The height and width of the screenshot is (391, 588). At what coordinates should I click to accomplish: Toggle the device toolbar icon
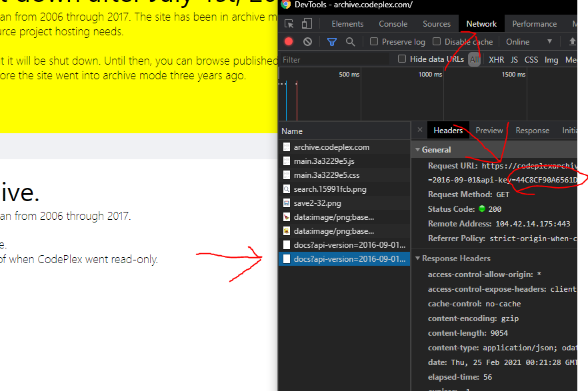pyautogui.click(x=307, y=24)
